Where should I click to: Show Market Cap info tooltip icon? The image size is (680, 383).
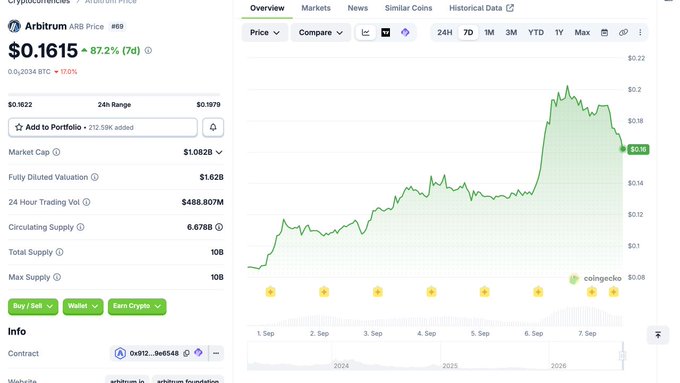[x=56, y=152]
